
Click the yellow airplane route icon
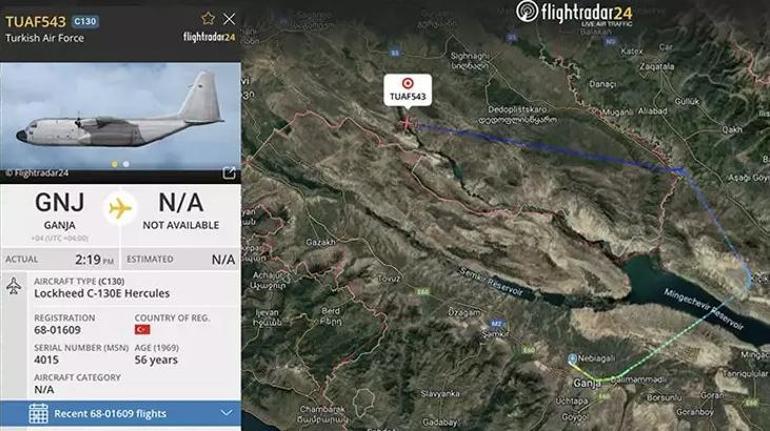[120, 209]
